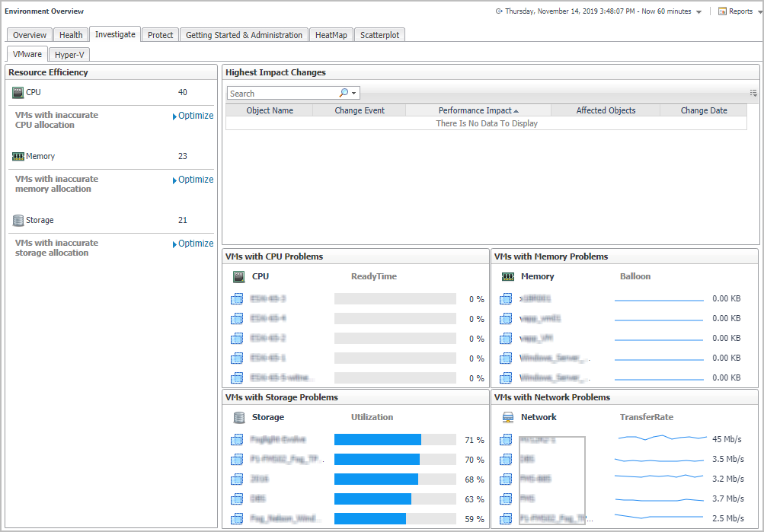Sort by Performance Impact column header
Image resolution: width=764 pixels, height=532 pixels.
[478, 110]
